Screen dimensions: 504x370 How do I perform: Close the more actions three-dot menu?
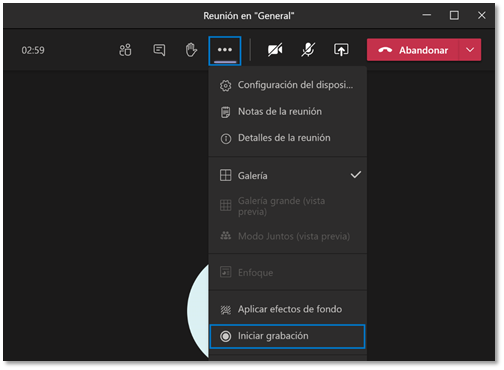point(225,50)
